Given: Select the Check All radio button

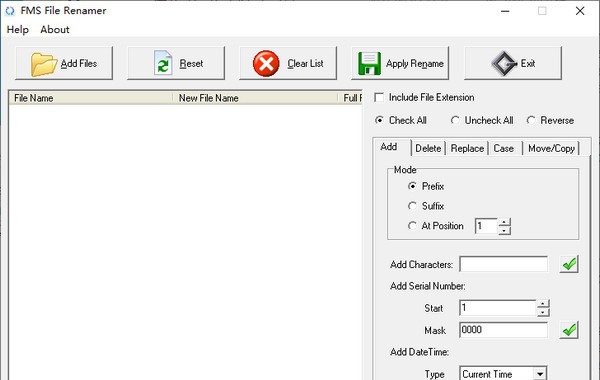Looking at the screenshot, I should (379, 120).
